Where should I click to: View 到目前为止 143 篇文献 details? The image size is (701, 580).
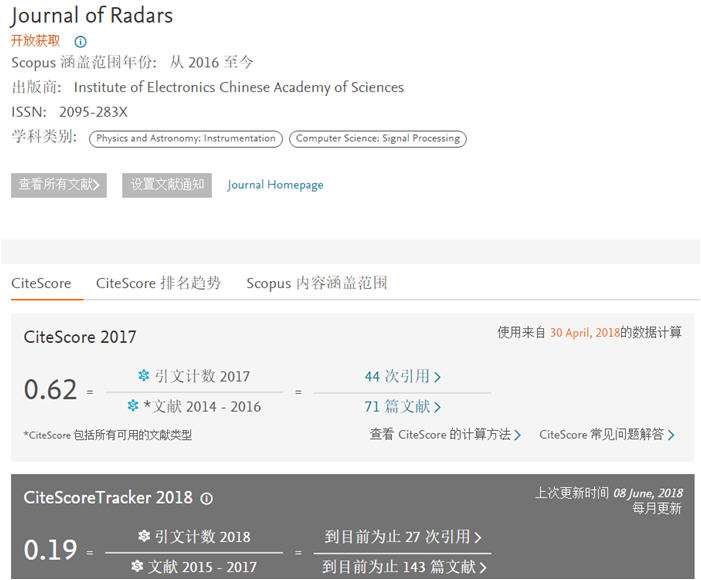(405, 567)
